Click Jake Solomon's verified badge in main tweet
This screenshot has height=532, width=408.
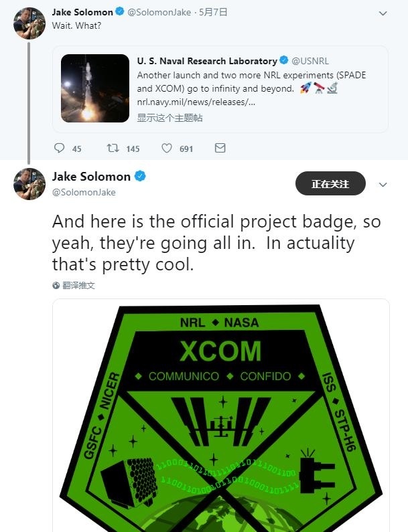click(140, 177)
